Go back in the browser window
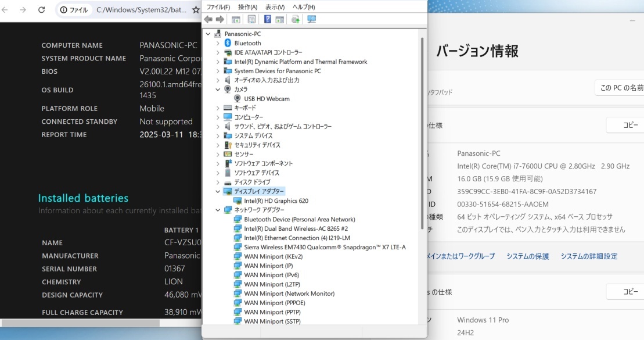This screenshot has width=644, height=340. pyautogui.click(x=5, y=9)
